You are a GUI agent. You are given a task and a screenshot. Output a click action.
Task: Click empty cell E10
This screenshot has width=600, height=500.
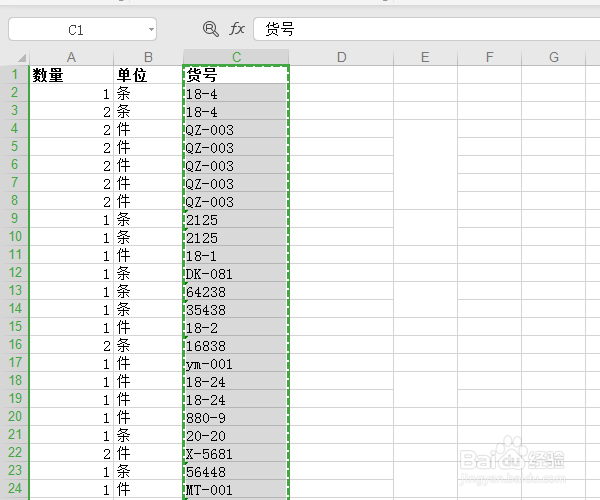[x=425, y=237]
